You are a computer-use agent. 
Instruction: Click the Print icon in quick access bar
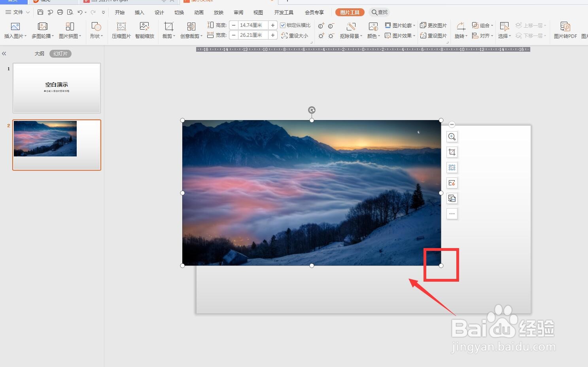point(60,12)
